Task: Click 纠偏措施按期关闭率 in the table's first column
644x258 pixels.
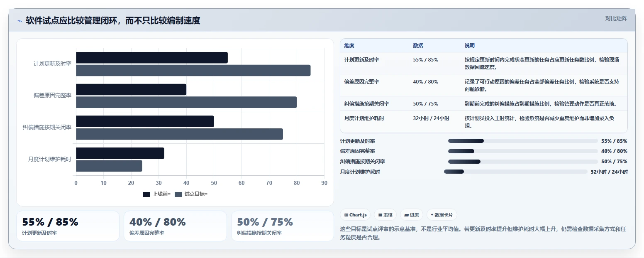Action: [x=366, y=104]
